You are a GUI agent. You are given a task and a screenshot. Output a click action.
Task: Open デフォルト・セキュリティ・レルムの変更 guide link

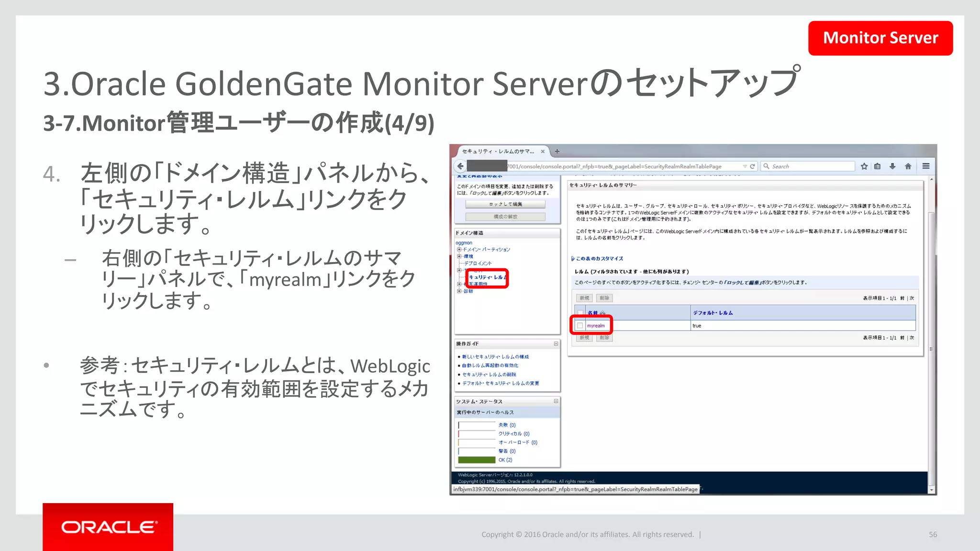pyautogui.click(x=501, y=383)
